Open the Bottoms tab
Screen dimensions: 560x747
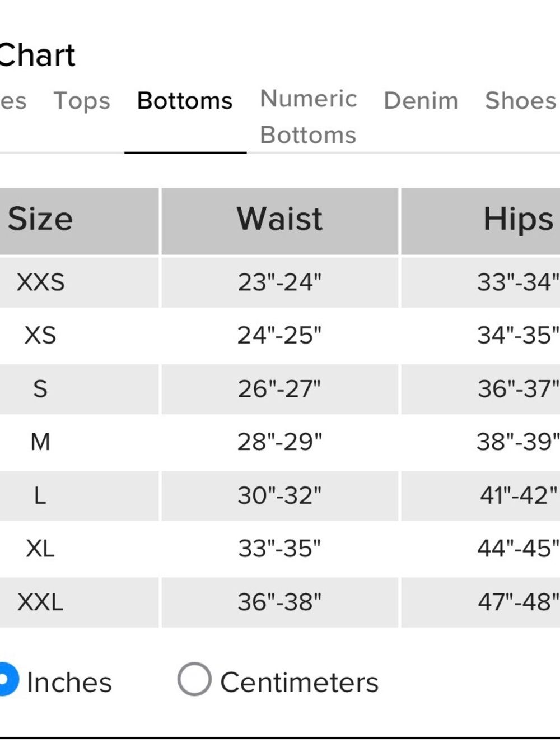tap(185, 101)
